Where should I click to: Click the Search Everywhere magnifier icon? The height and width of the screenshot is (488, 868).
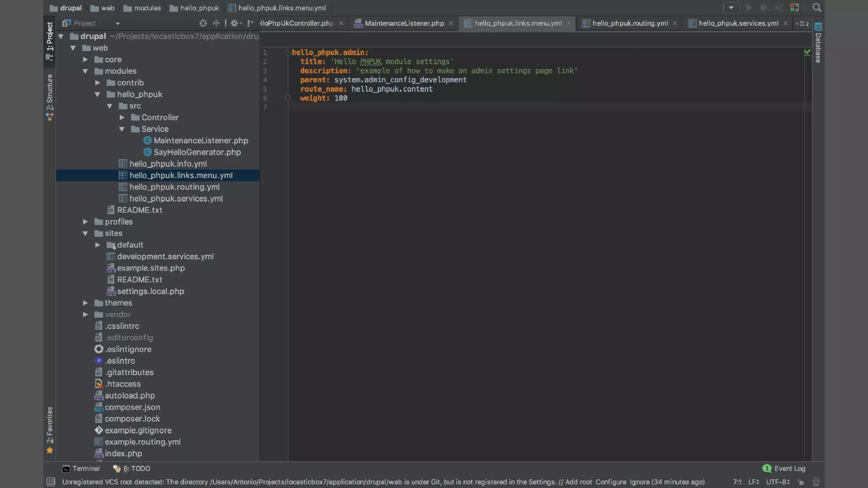pyautogui.click(x=816, y=8)
